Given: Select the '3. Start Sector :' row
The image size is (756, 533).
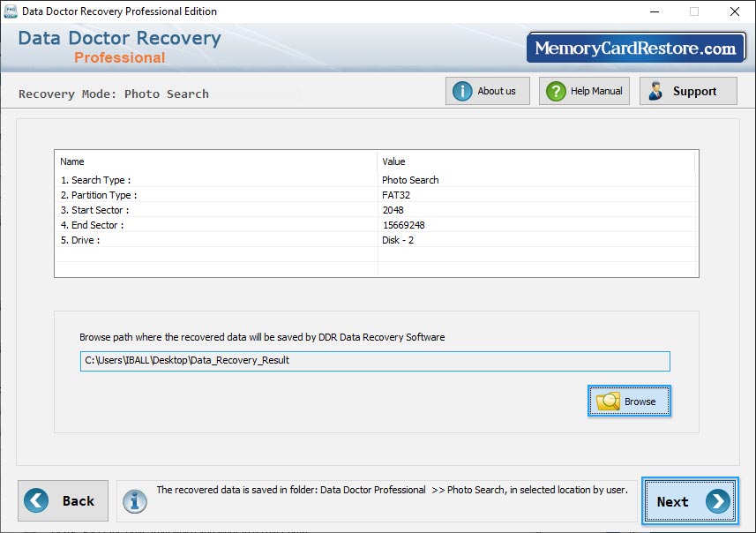Looking at the screenshot, I should click(375, 210).
